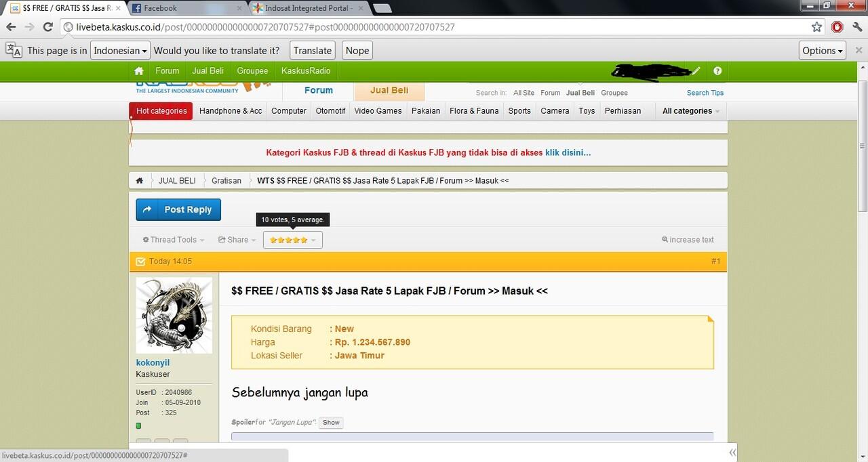868x462 pixels.
Task: Select All Site search scope
Action: pos(524,93)
